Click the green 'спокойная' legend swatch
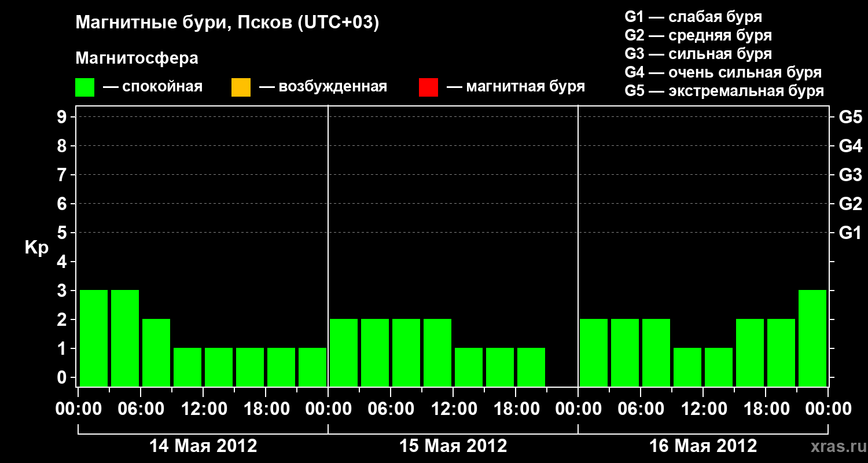The height and width of the screenshot is (463, 868). click(x=85, y=87)
